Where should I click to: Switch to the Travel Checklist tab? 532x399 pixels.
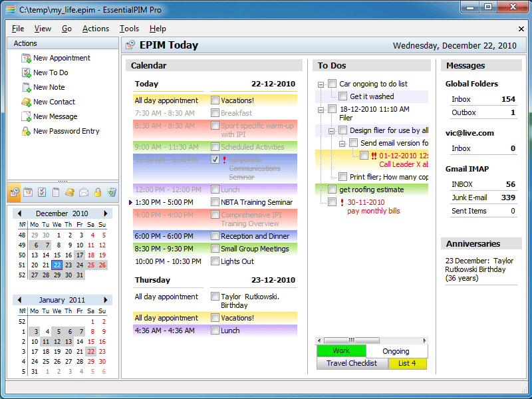(x=352, y=363)
